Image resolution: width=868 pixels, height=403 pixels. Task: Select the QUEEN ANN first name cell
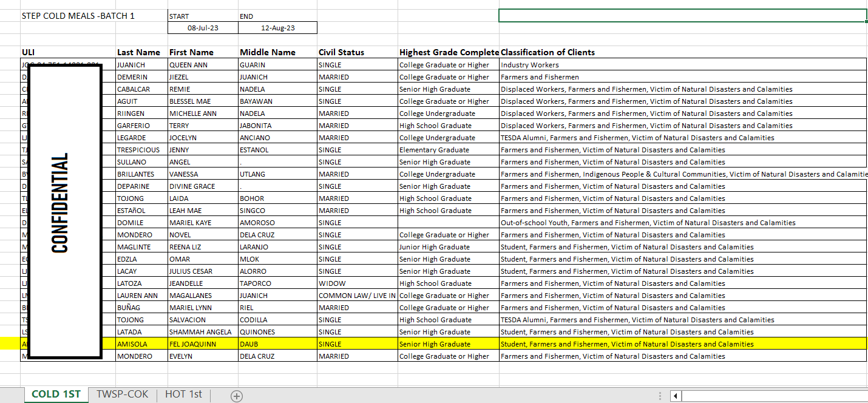(203, 65)
